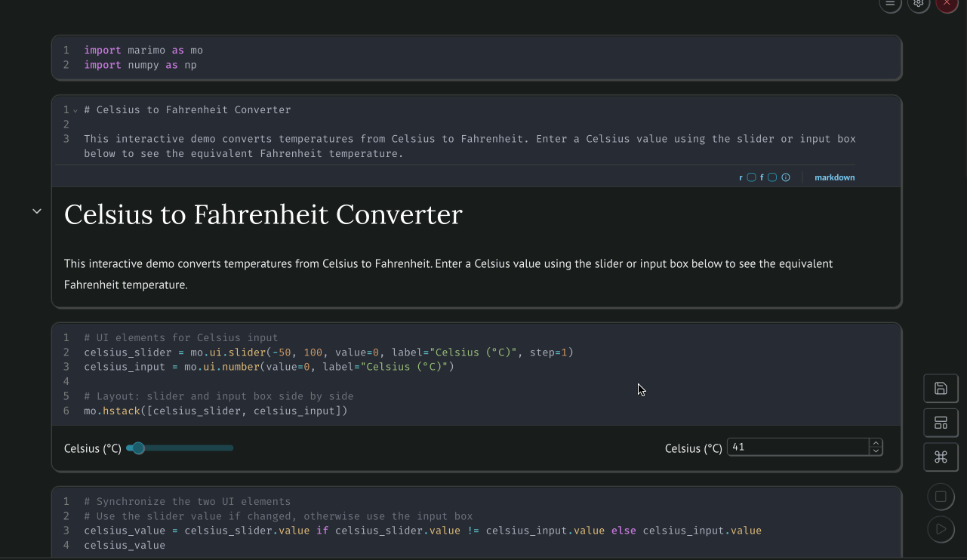Click the Celsius number field showing 41
The height and width of the screenshot is (560, 967).
click(x=797, y=448)
